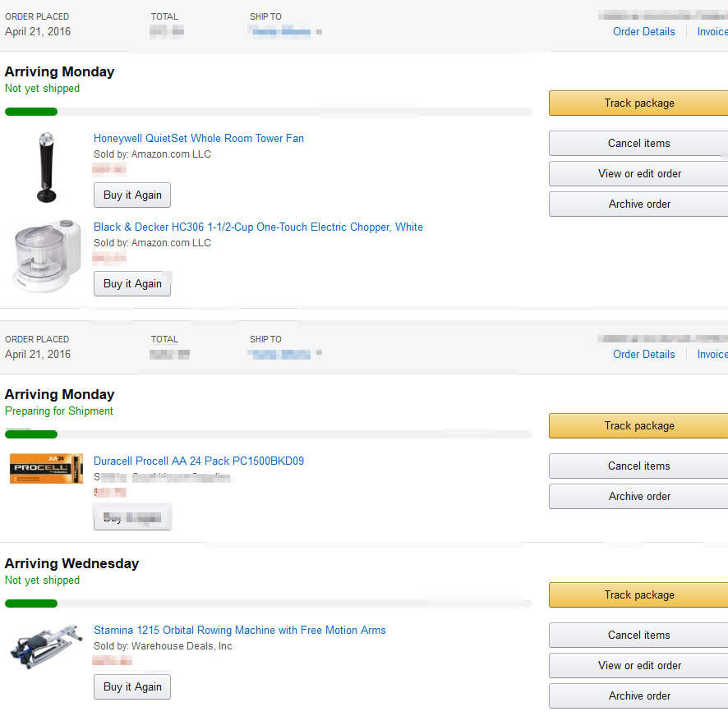Track package for the first order
This screenshot has width=728, height=716.
[x=639, y=103]
